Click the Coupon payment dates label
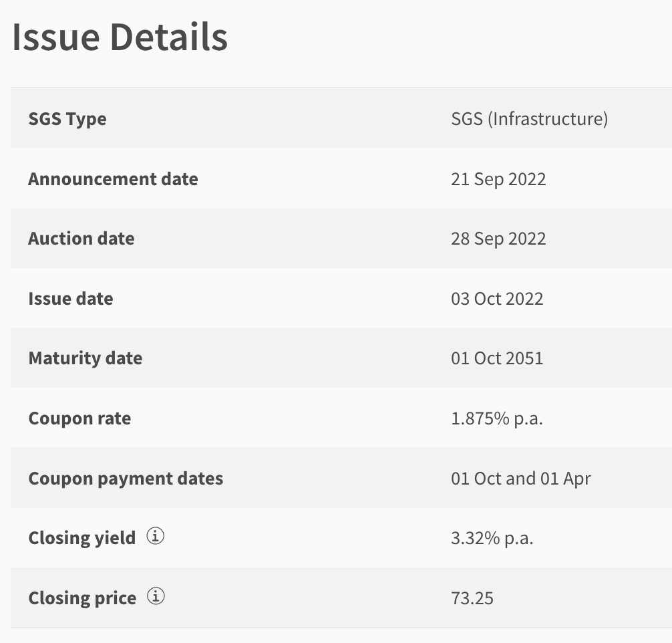The image size is (672, 643). click(x=126, y=479)
